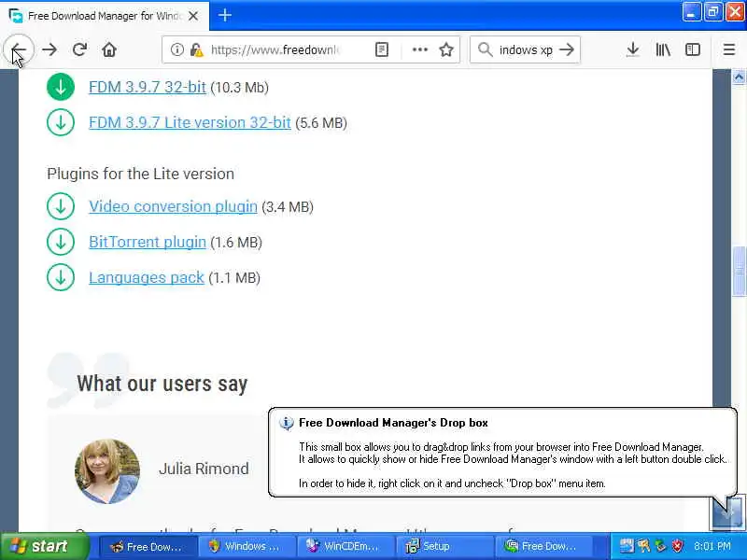Select the Free Download Manager for Windows tab
Viewport: 747px width, 560px height.
(x=105, y=16)
